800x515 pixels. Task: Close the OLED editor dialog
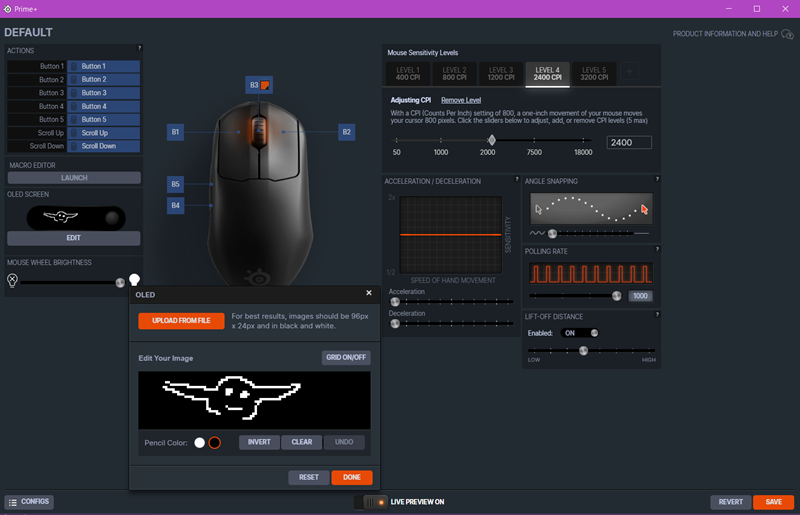point(368,294)
